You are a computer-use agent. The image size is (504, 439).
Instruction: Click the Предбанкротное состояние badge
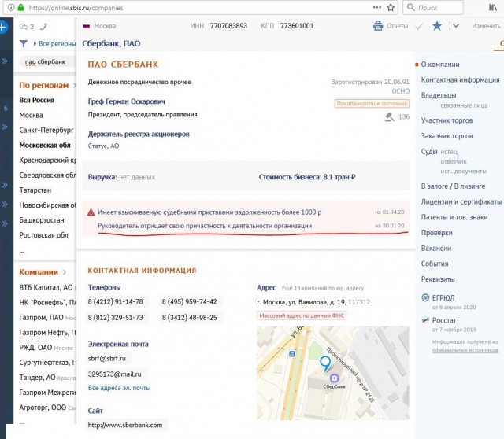click(x=372, y=103)
